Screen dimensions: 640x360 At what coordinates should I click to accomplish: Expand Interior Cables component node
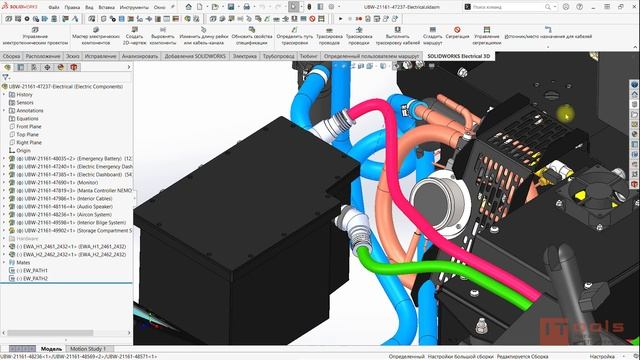pyautogui.click(x=4, y=198)
